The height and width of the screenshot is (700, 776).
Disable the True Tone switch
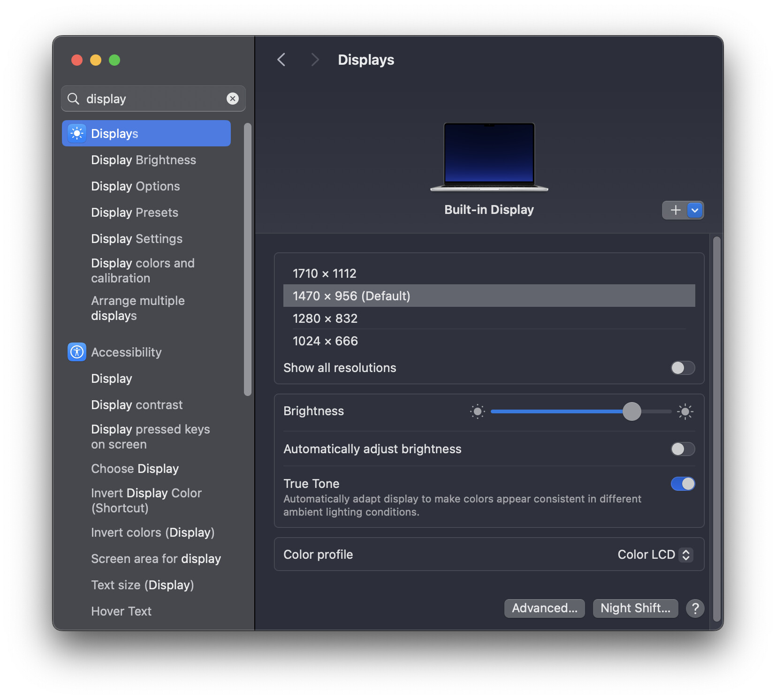(683, 484)
